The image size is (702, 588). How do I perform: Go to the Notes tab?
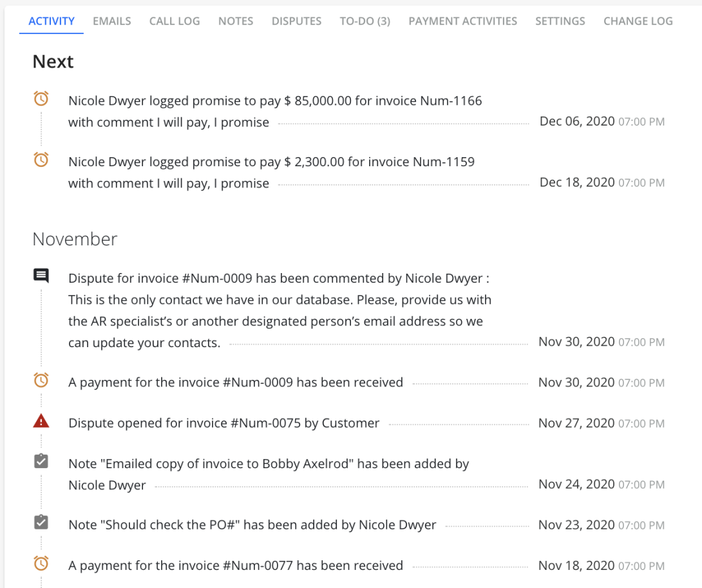tap(236, 21)
